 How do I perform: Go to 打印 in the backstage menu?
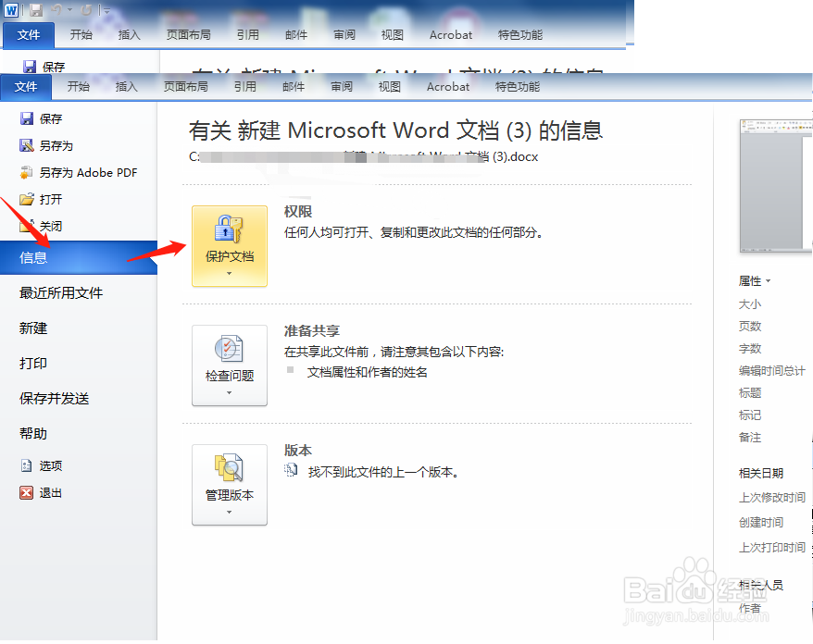(33, 364)
